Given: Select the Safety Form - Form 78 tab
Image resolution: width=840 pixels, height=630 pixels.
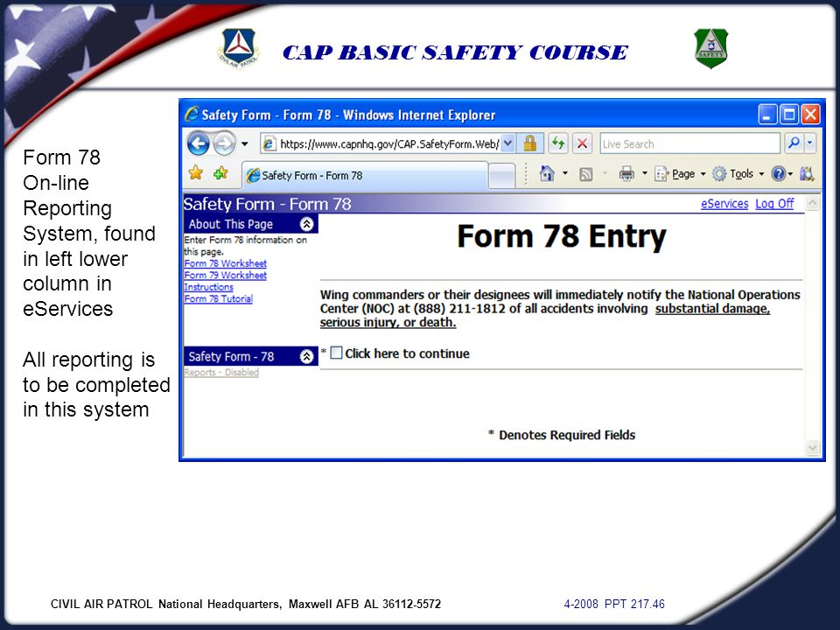Looking at the screenshot, I should pyautogui.click(x=366, y=176).
